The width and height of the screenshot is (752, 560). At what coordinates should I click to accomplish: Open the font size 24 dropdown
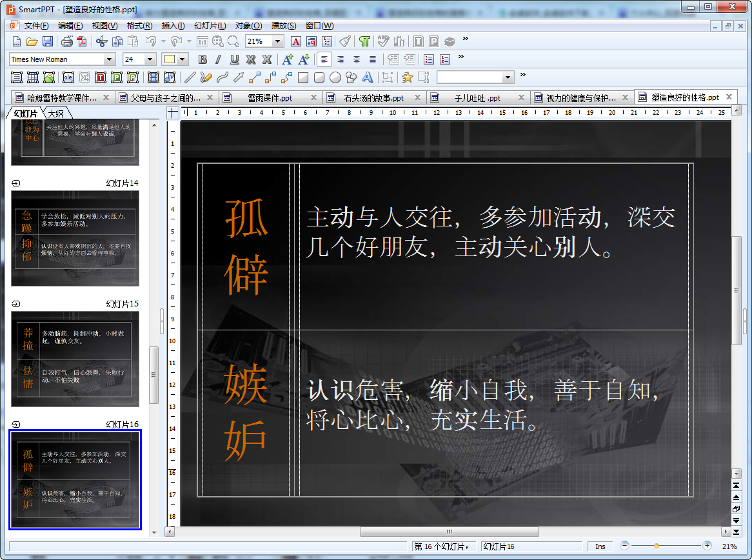click(x=150, y=59)
